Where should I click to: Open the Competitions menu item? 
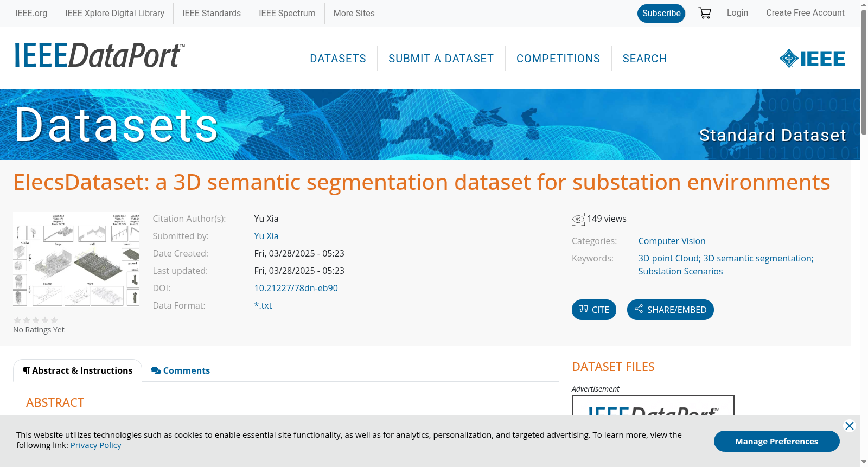(558, 59)
